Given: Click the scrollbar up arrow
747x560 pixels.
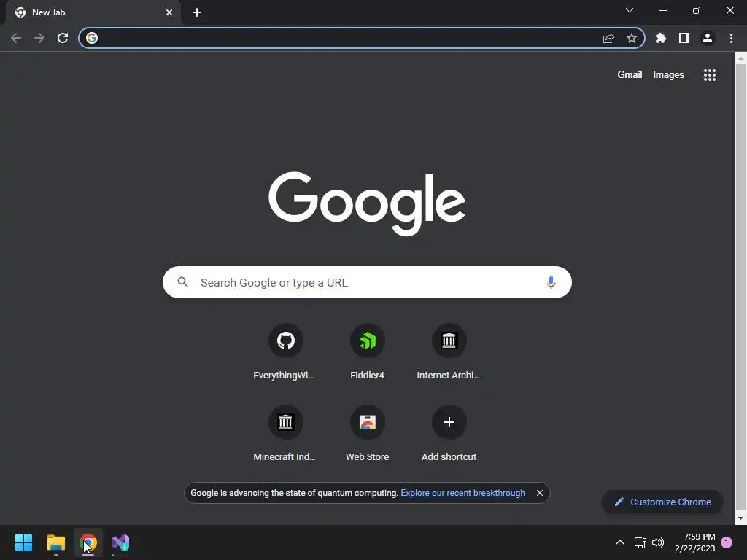Looking at the screenshot, I should click(740, 58).
